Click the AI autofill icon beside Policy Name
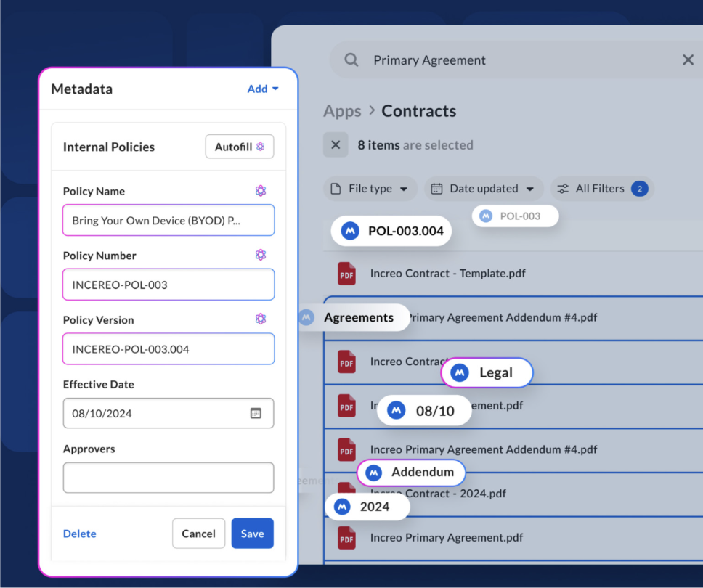The width and height of the screenshot is (703, 588). [x=261, y=191]
